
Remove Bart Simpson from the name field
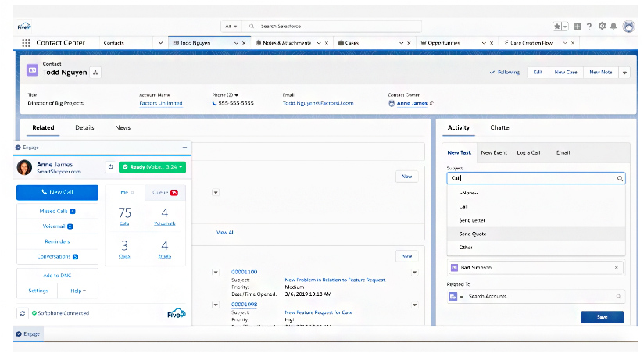(x=617, y=267)
